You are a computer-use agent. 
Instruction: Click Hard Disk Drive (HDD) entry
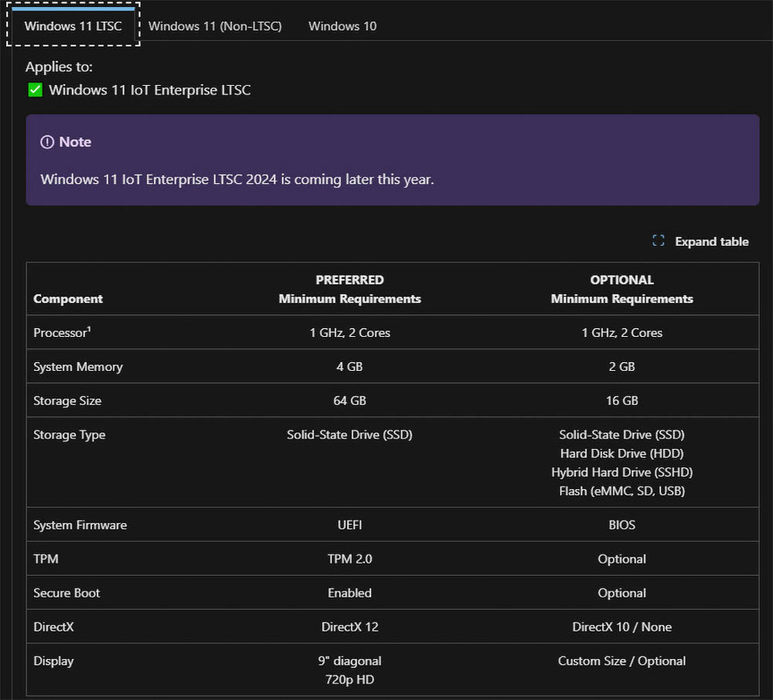tap(622, 453)
